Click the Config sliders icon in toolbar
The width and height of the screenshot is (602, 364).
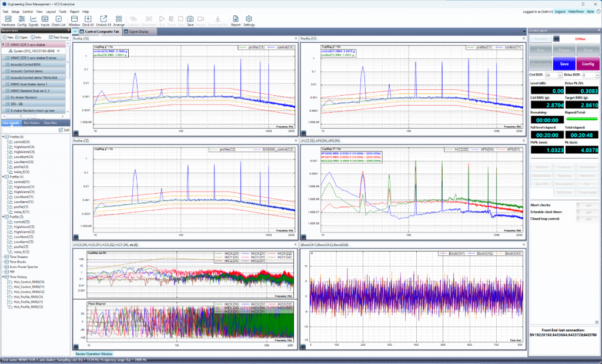(x=22, y=19)
